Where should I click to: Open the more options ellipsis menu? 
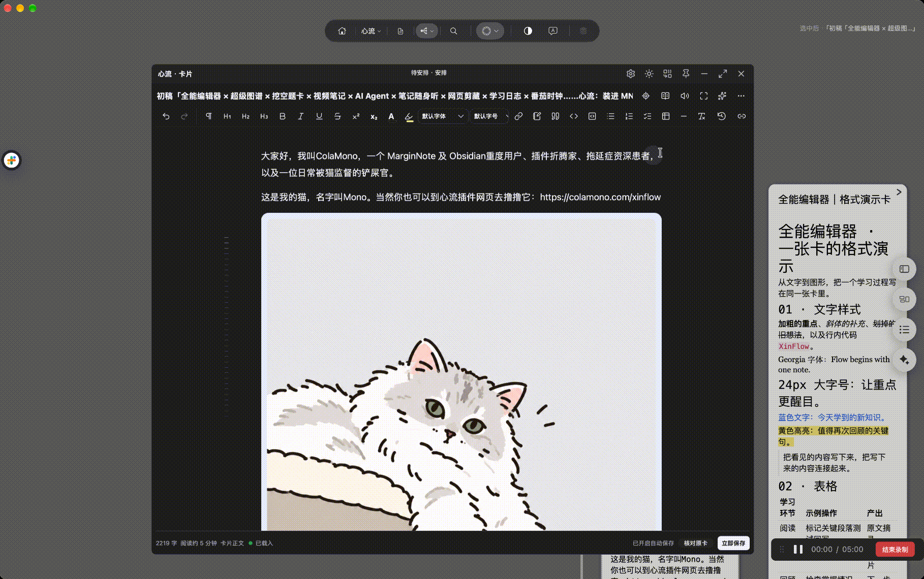741,96
